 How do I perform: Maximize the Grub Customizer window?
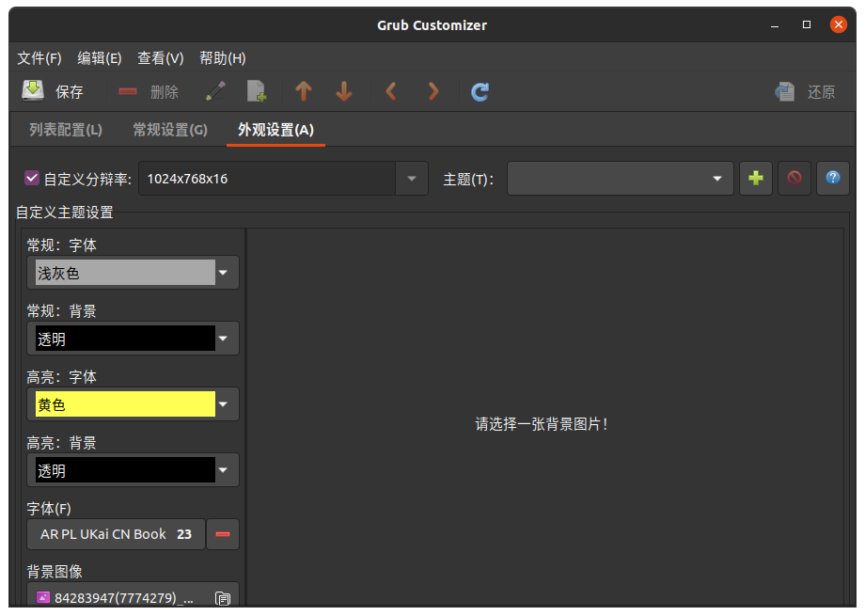(x=807, y=24)
